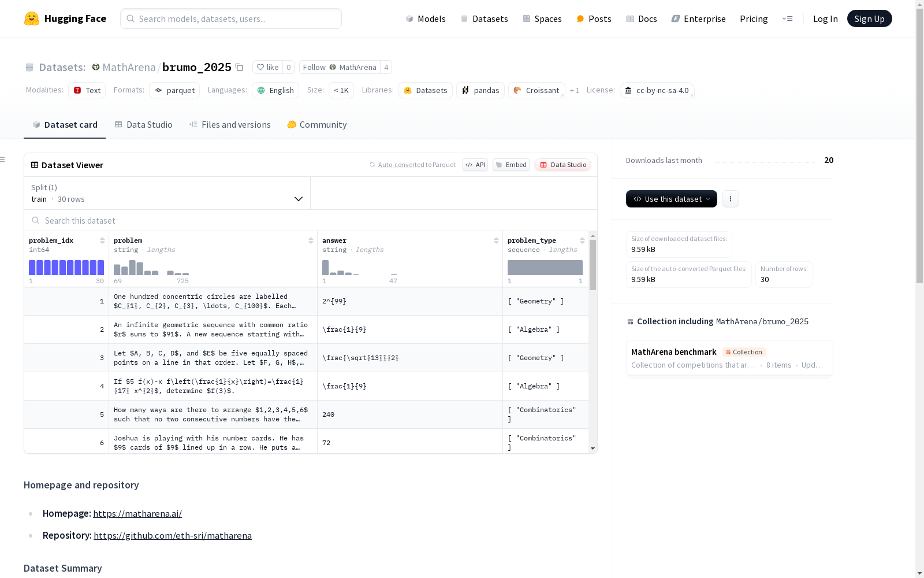Sort by the answer column sort icon

[x=496, y=240]
